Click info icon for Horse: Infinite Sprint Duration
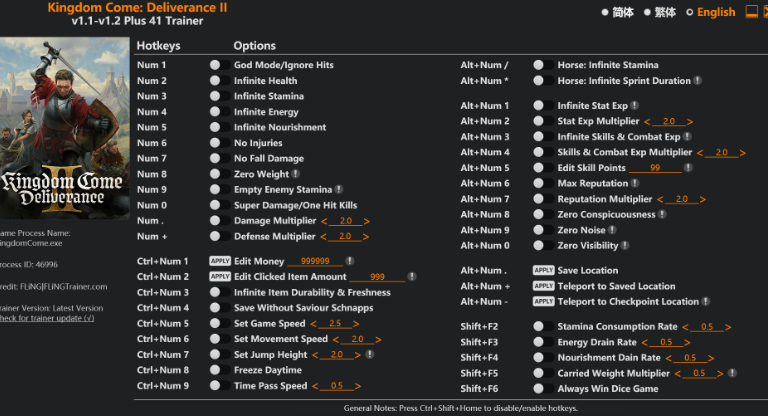 click(697, 81)
